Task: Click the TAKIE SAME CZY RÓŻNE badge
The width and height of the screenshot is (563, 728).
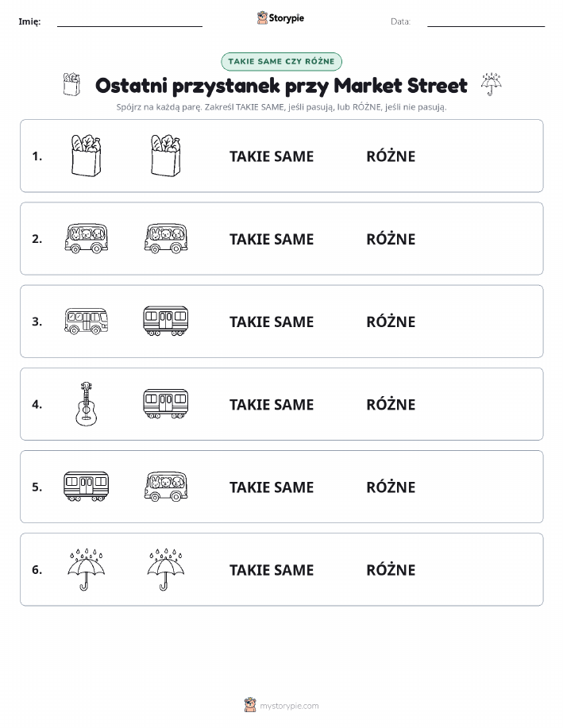Action: [281, 61]
